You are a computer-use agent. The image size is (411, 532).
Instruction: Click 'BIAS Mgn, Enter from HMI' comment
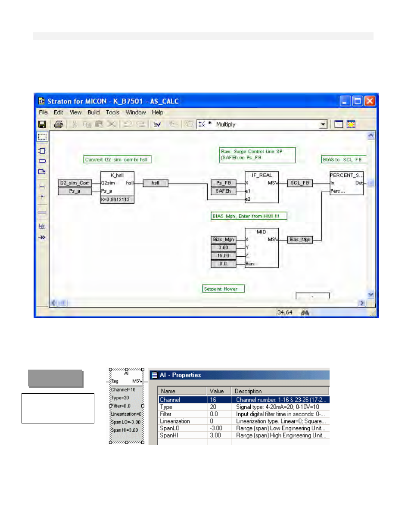coord(249,216)
